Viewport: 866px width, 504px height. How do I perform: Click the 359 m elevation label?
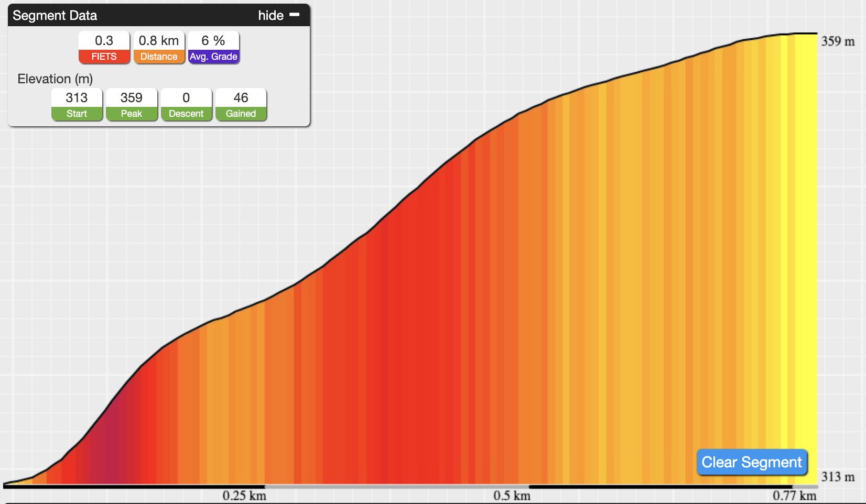coord(838,41)
